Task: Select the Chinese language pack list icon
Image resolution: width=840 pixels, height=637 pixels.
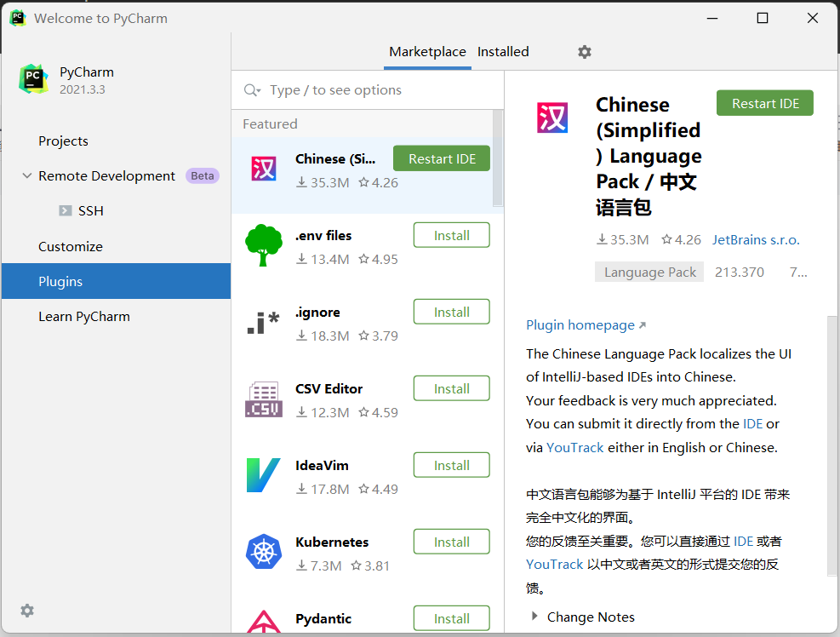Action: tap(264, 169)
